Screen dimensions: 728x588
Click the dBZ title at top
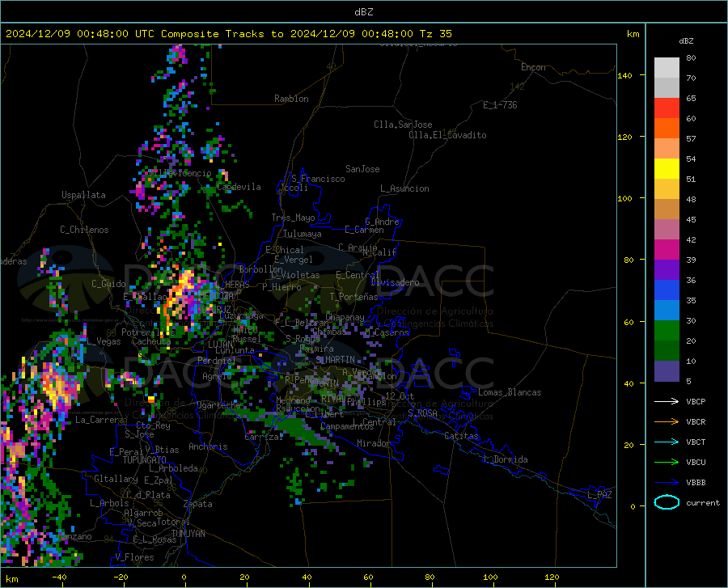tap(363, 11)
